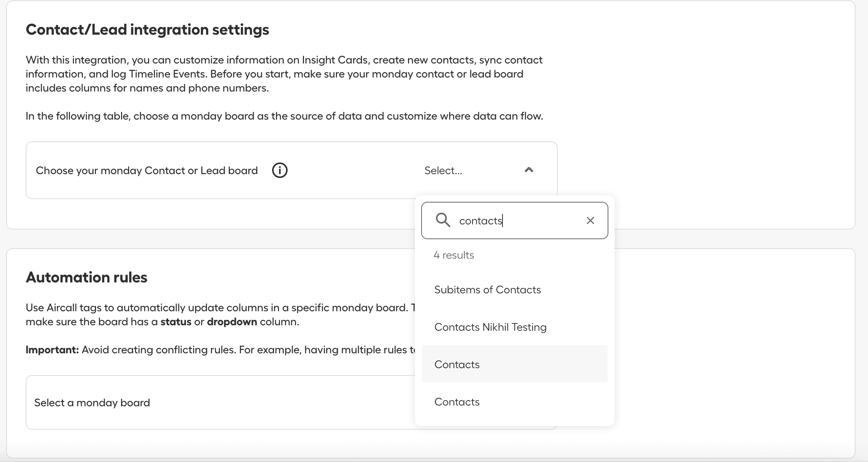Screen dimensions: 868x462
Task: Click the bold 'Important:' text
Action: 52,350
